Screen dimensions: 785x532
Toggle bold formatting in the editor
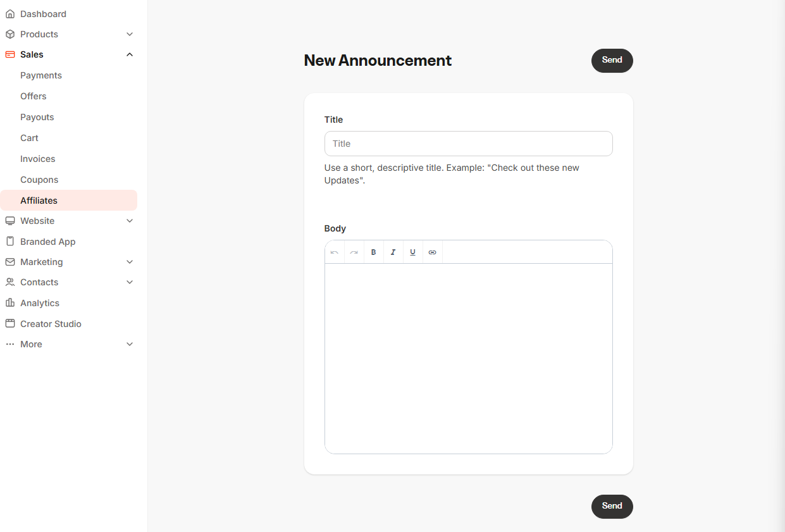click(x=373, y=252)
